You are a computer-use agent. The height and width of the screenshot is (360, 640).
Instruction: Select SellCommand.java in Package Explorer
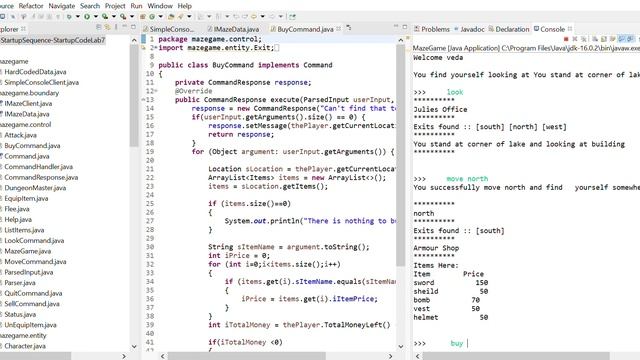32,304
